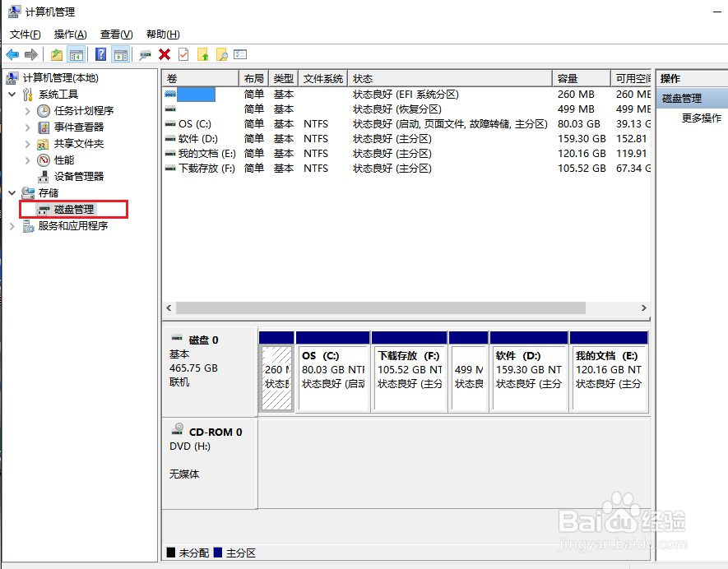Viewport: 728px width, 569px height.
Task: Sort by the 容量 column header
Action: [582, 78]
